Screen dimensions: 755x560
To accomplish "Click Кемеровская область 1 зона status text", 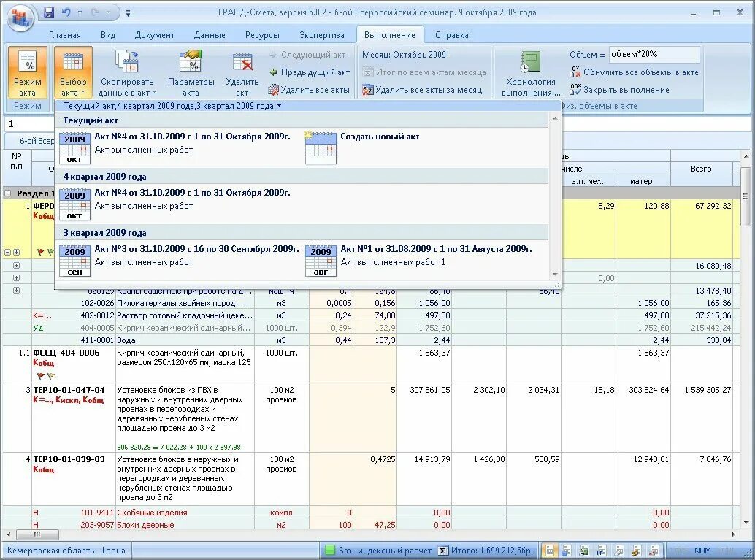I will pyautogui.click(x=66, y=551).
